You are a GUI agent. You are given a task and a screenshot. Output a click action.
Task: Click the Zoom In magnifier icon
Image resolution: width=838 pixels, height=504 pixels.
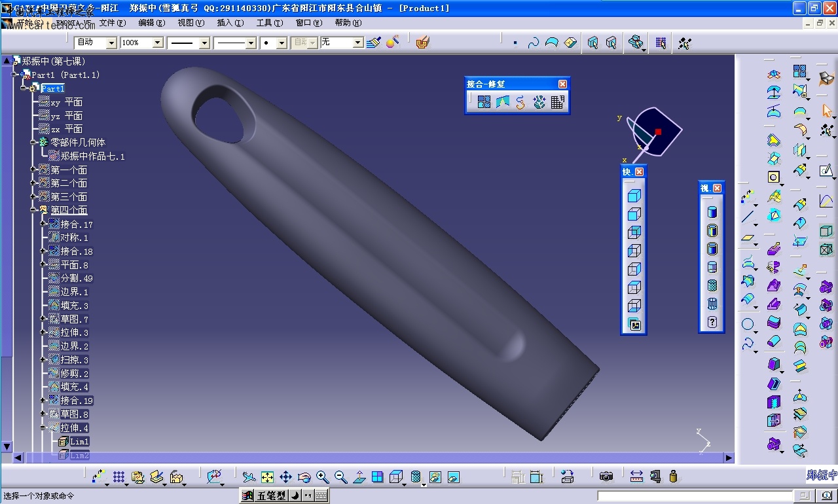[322, 477]
